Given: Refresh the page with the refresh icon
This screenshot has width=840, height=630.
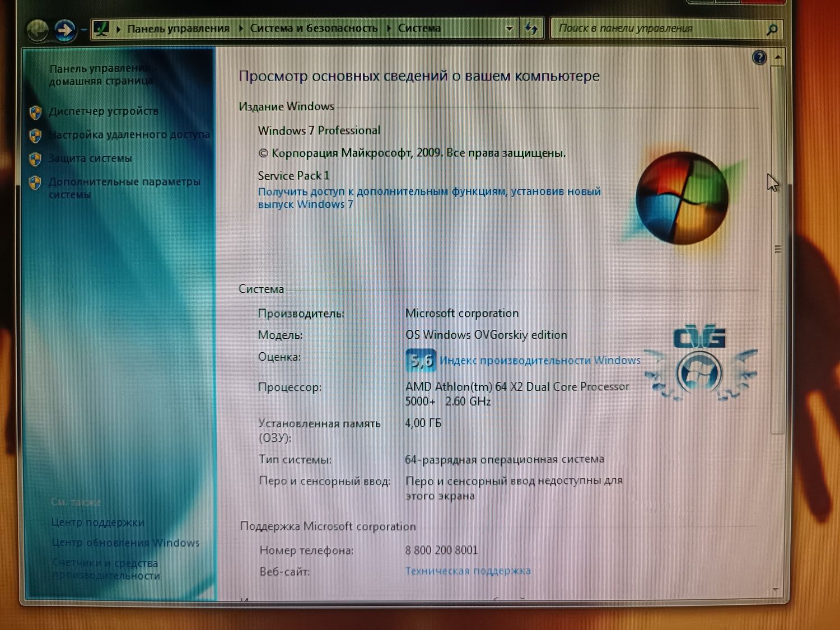Looking at the screenshot, I should 531,28.
